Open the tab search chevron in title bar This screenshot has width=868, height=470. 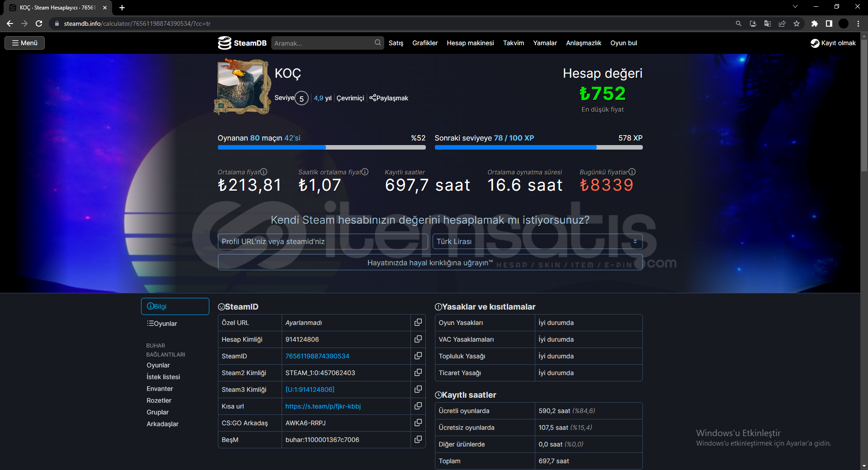tap(795, 6)
